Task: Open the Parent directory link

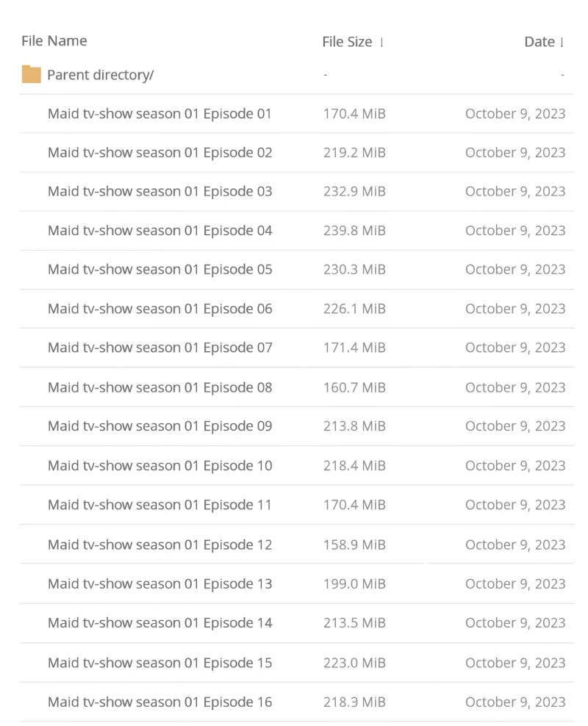Action: tap(100, 75)
